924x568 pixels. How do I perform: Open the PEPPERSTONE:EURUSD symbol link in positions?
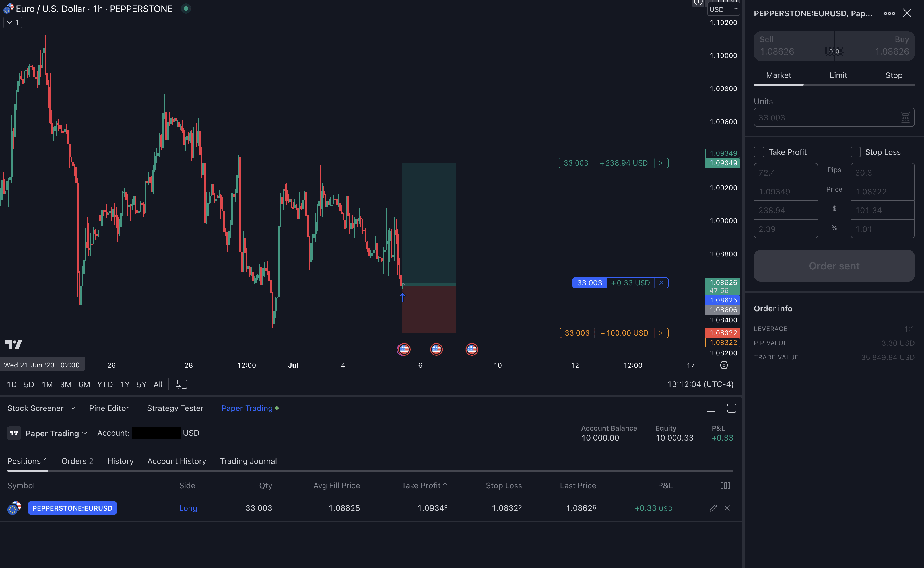tap(72, 508)
